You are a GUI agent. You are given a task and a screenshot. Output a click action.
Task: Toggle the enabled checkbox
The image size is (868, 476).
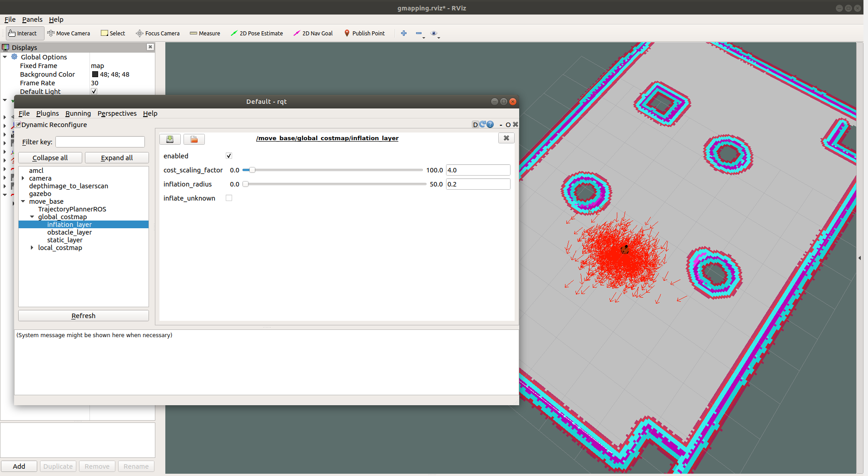[x=229, y=156]
